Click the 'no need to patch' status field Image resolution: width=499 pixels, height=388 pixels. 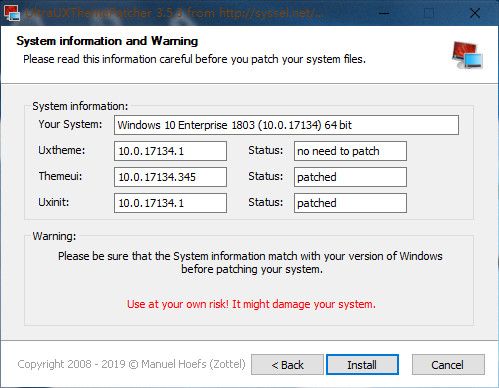[350, 151]
